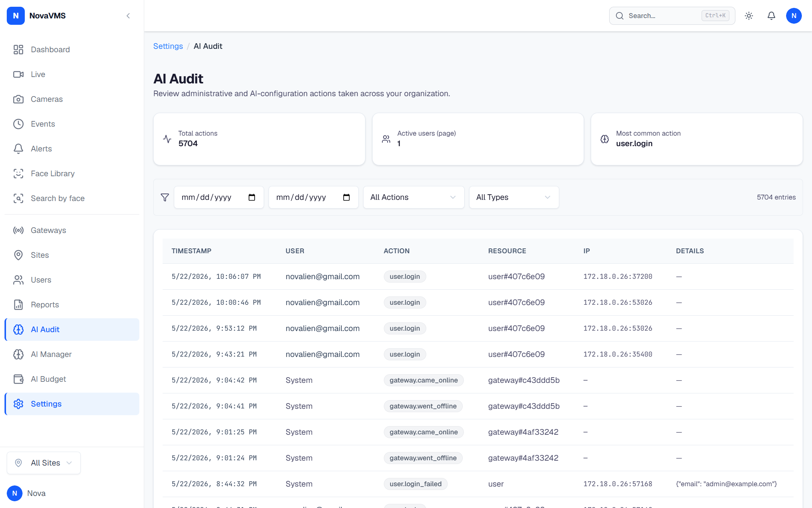Expand the All Sites selector
Screen dimensions: 812x508
44,463
